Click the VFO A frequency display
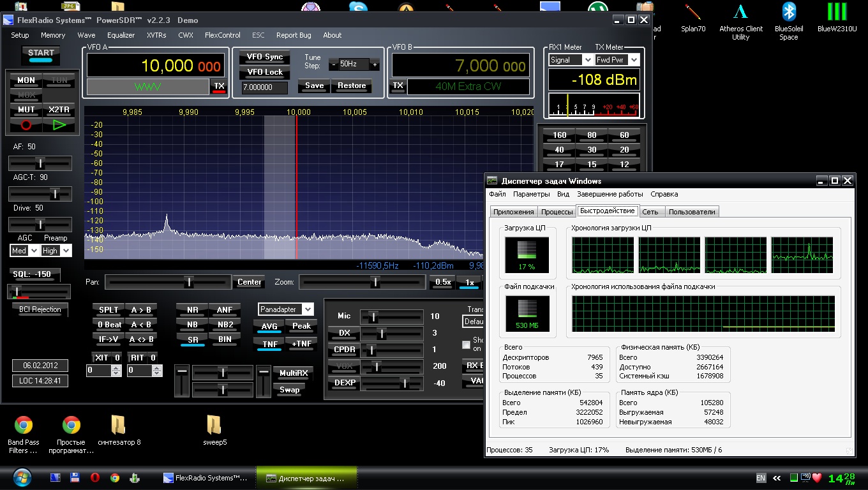The image size is (868, 490). (155, 66)
